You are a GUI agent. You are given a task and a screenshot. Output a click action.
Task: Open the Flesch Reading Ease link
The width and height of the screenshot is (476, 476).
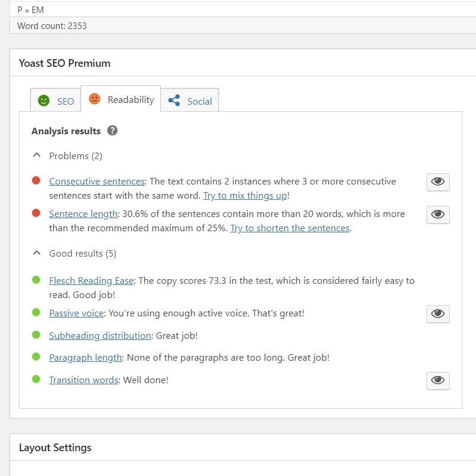[92, 281]
